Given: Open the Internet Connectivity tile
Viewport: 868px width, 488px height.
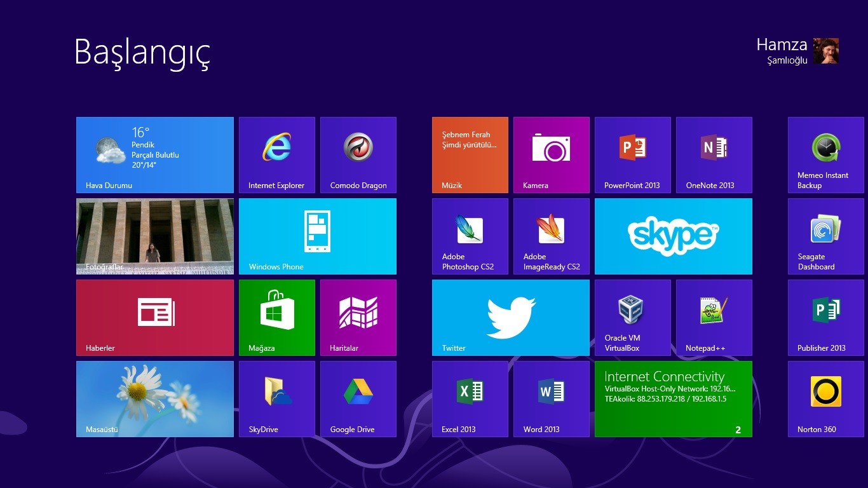Looking at the screenshot, I should click(x=674, y=399).
